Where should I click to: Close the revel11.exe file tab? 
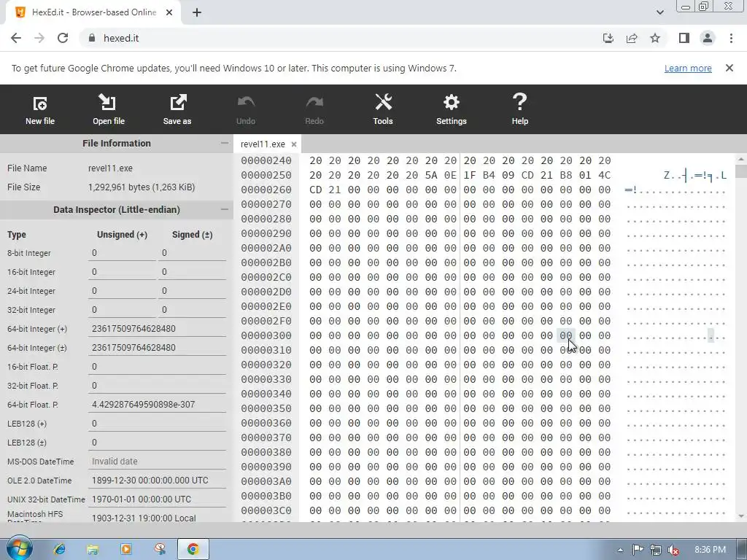pyautogui.click(x=294, y=144)
